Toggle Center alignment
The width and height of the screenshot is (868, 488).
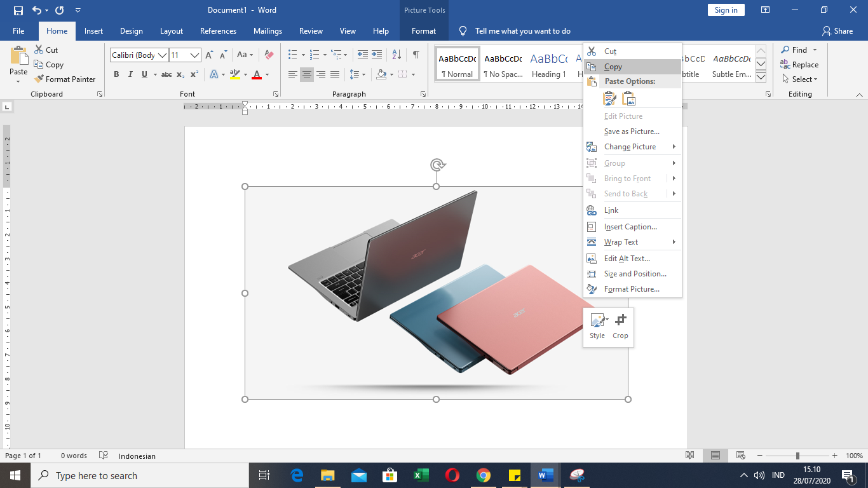tap(307, 75)
